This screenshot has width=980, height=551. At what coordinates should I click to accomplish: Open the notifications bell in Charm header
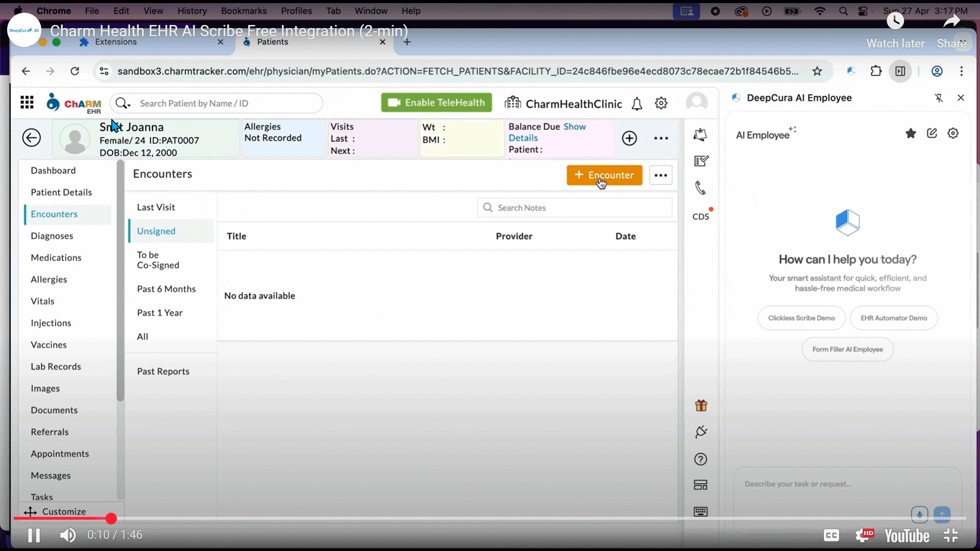pyautogui.click(x=636, y=104)
